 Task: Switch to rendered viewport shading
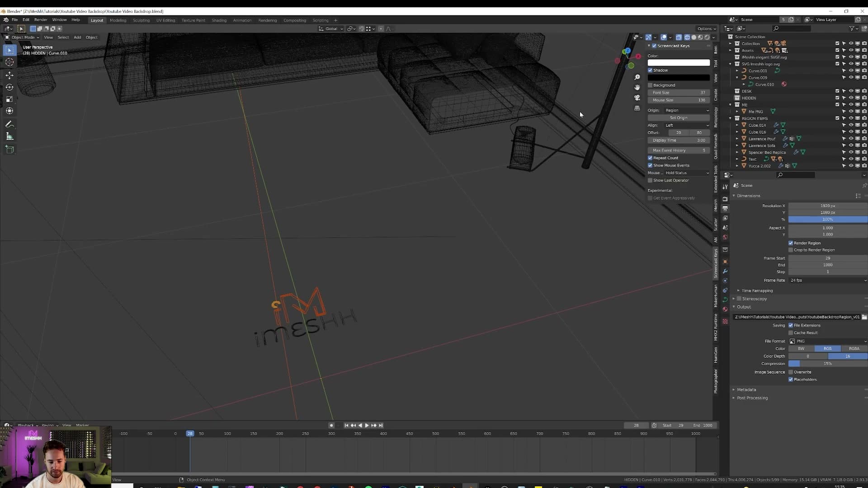(x=707, y=38)
